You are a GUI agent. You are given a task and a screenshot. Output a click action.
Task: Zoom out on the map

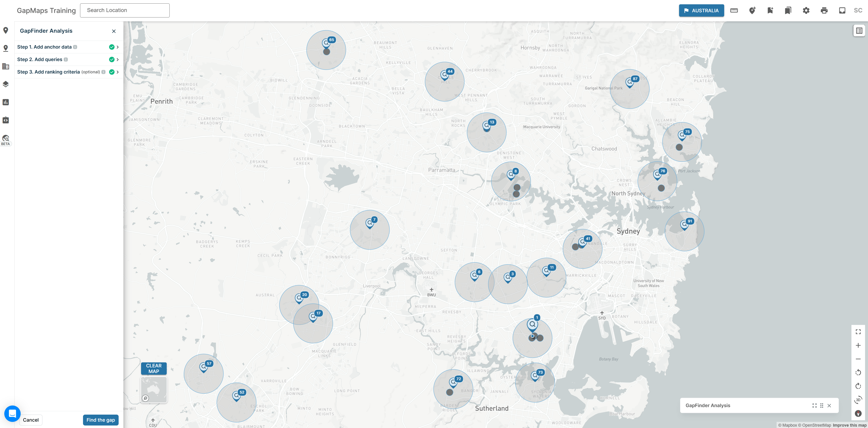point(858,359)
